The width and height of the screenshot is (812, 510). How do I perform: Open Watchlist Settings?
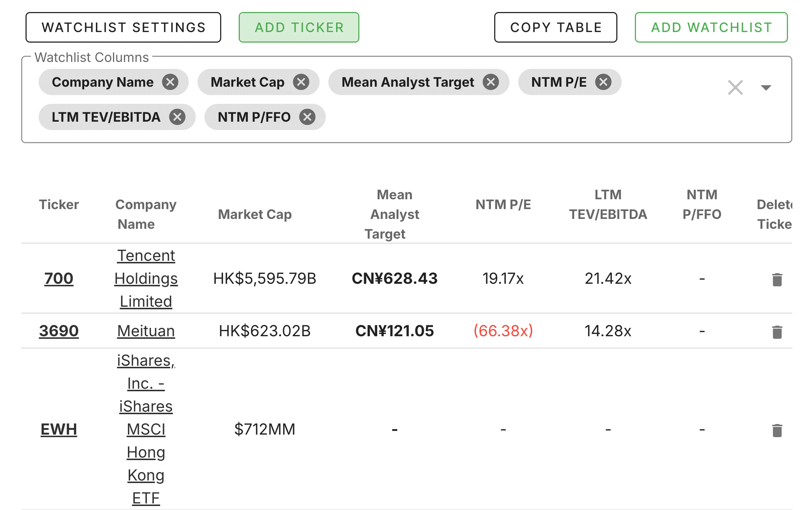pyautogui.click(x=123, y=27)
